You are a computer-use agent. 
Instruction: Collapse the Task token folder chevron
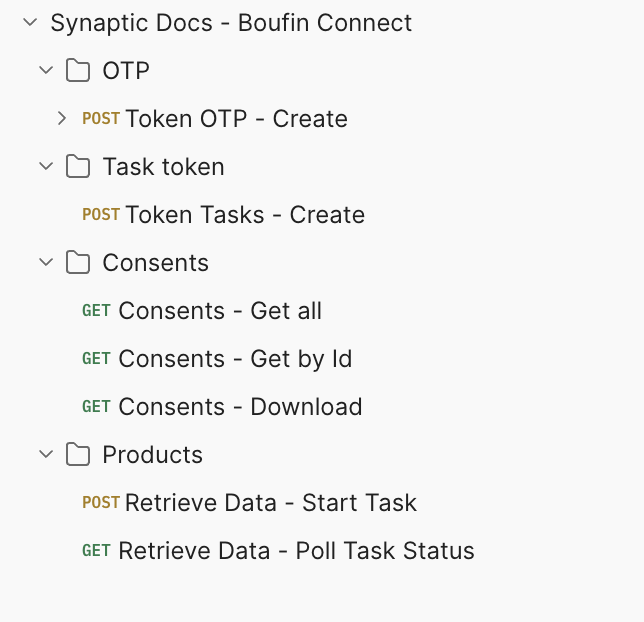[x=45, y=167]
